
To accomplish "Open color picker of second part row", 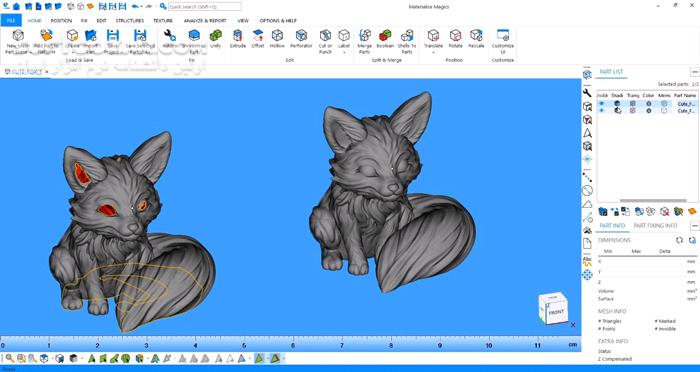I will pyautogui.click(x=649, y=110).
